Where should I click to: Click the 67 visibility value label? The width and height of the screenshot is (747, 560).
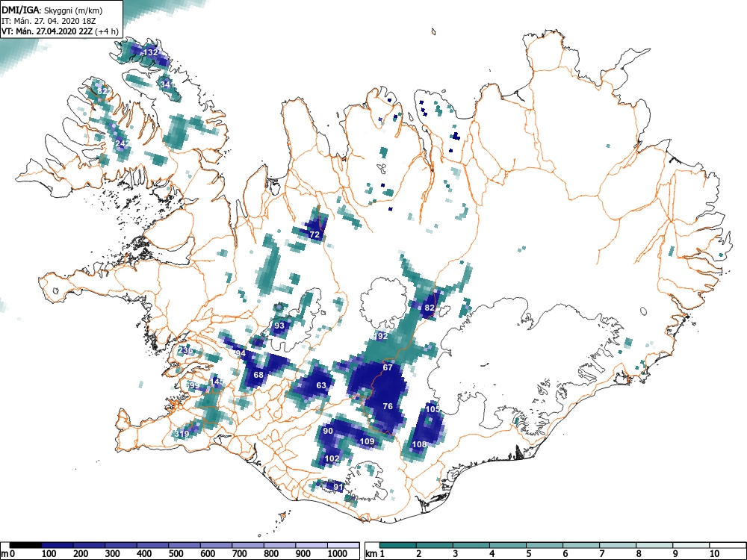388,367
